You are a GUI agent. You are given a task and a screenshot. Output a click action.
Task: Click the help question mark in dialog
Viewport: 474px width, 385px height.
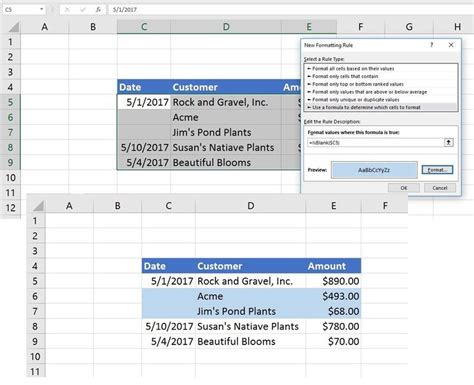[432, 45]
